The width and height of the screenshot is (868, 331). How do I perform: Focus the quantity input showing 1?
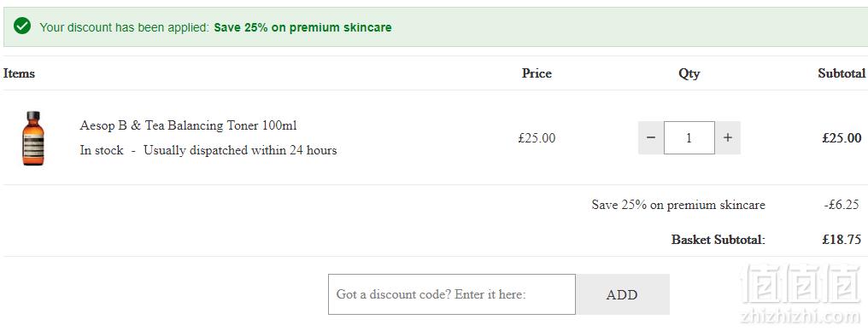(689, 137)
